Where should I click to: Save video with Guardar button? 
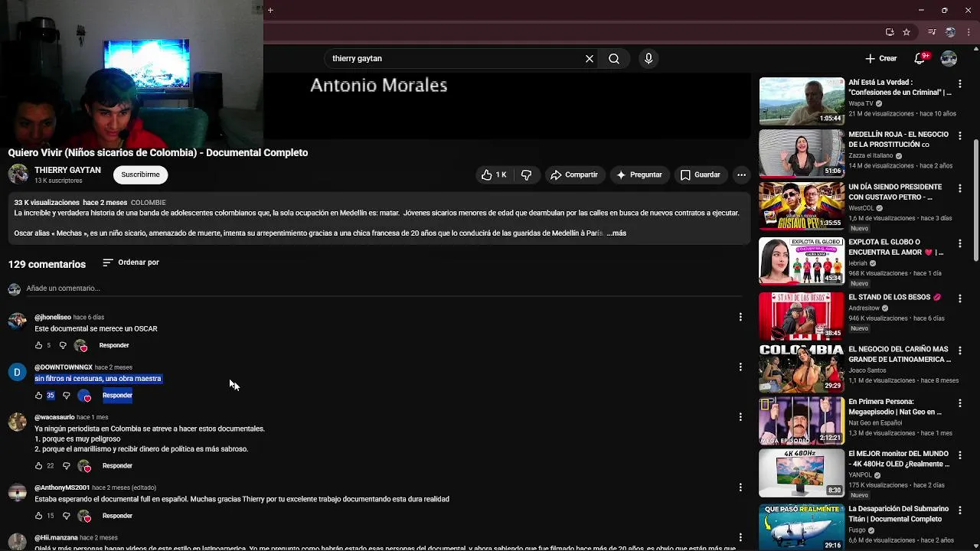700,174
